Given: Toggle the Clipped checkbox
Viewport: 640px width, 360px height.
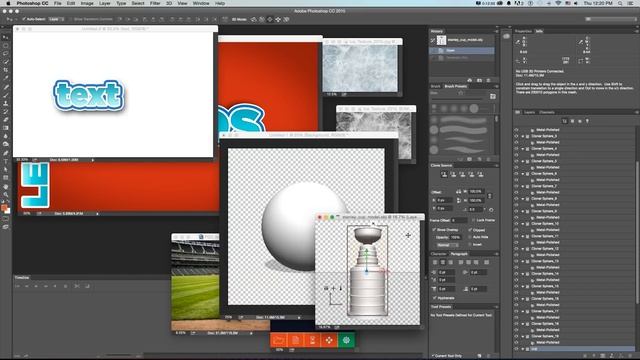Looking at the screenshot, I should point(470,230).
